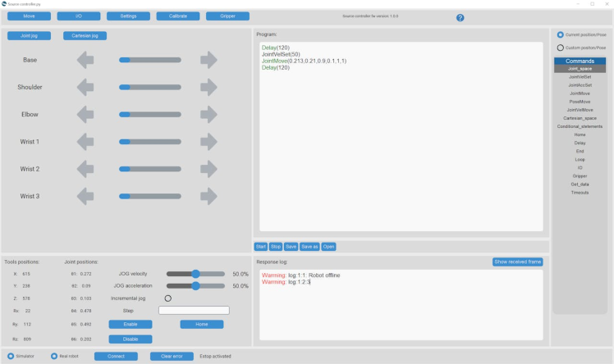Insert JointVelSet command from list
The width and height of the screenshot is (614, 364).
click(580, 77)
